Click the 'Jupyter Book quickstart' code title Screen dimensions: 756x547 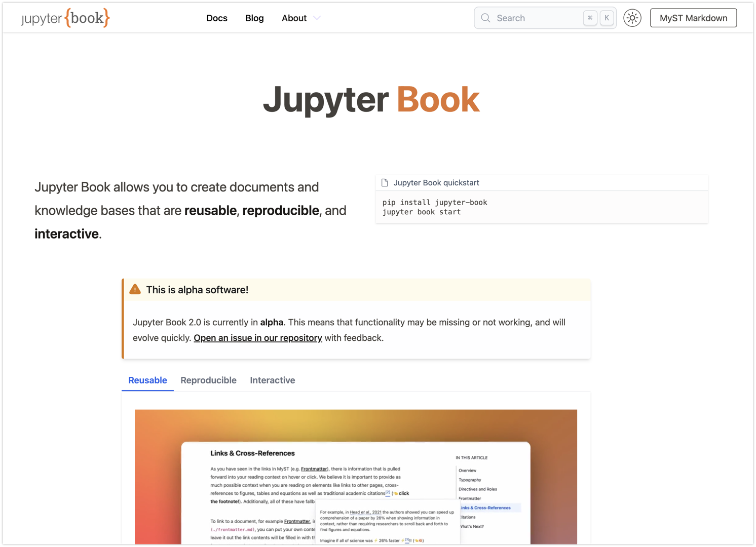436,183
